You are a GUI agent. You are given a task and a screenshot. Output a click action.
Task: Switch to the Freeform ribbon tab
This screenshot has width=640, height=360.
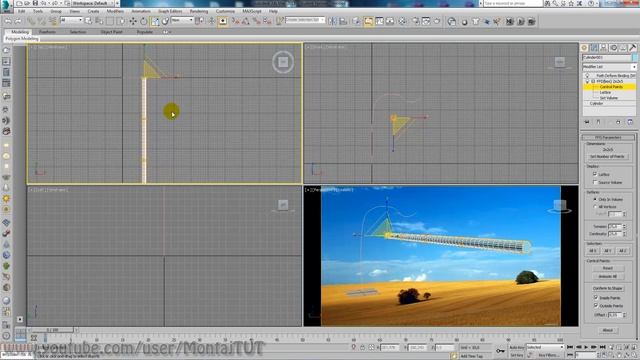(47, 31)
